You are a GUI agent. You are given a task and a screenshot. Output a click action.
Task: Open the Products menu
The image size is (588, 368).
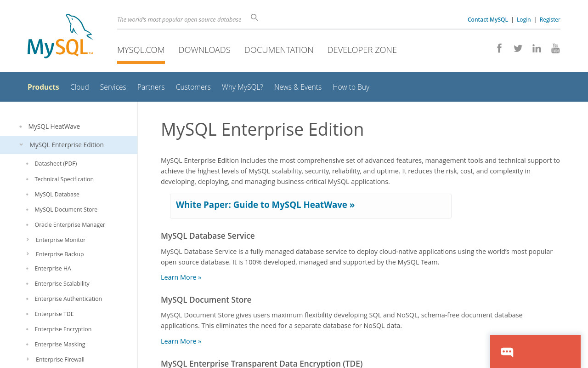coord(43,87)
